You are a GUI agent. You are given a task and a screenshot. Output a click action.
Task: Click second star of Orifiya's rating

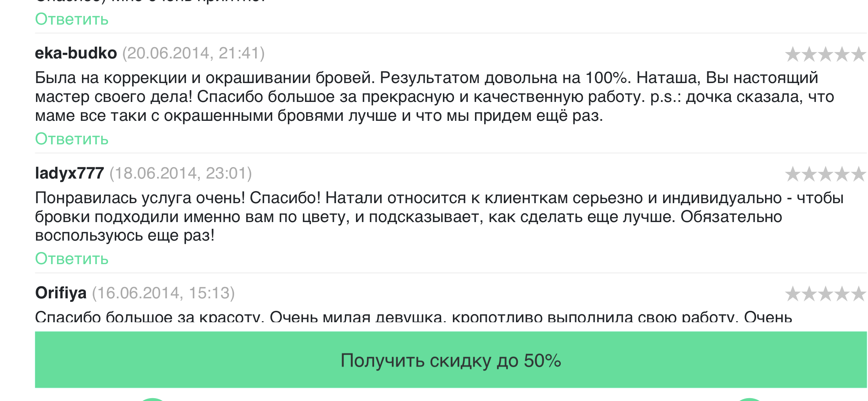(x=809, y=294)
